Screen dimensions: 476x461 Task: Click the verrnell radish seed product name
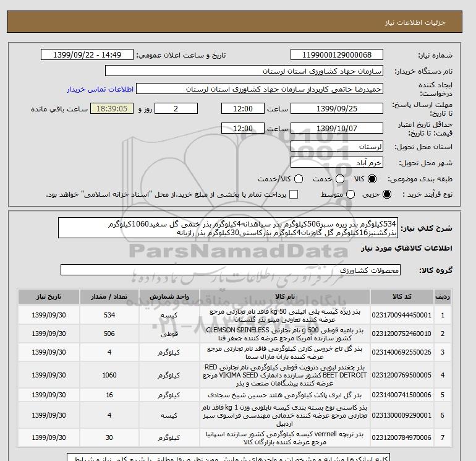point(285,438)
